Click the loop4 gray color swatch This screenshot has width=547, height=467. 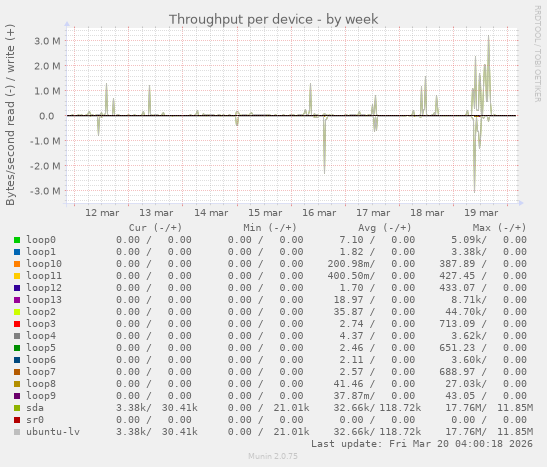17,336
